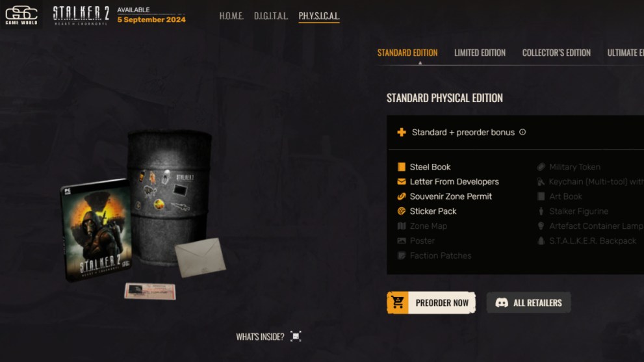Open the D.I.G.I.T.A.L. menu item
Image resolution: width=644 pixels, height=362 pixels.
click(x=270, y=16)
